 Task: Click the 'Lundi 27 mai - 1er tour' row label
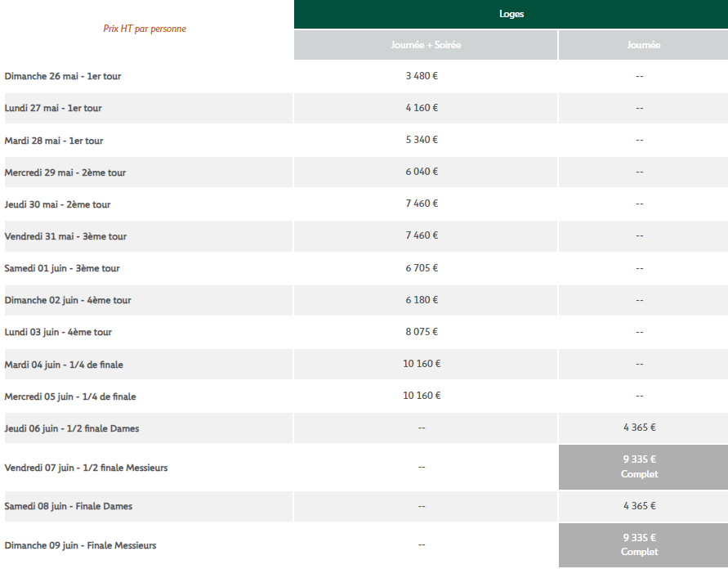[53, 108]
